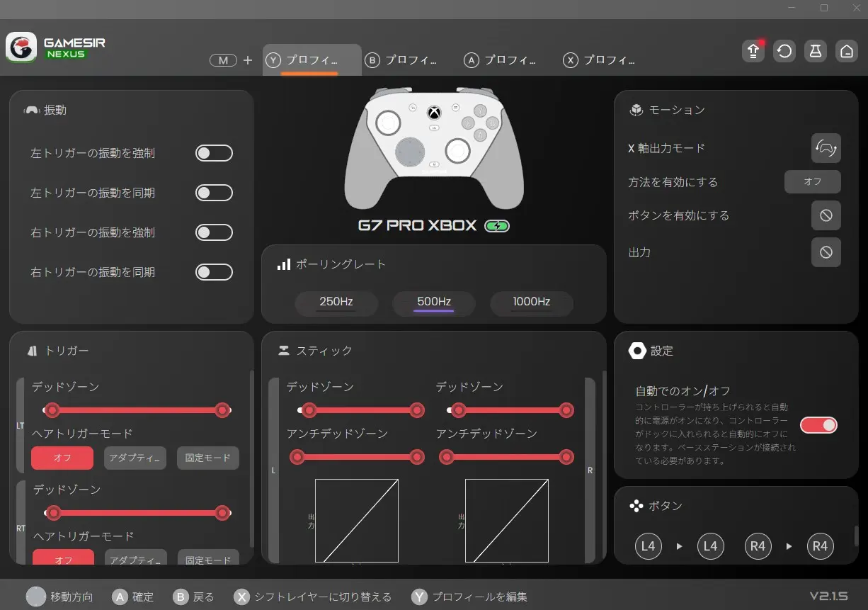Switch to the X profile tab
The height and width of the screenshot is (610, 868).
click(599, 60)
